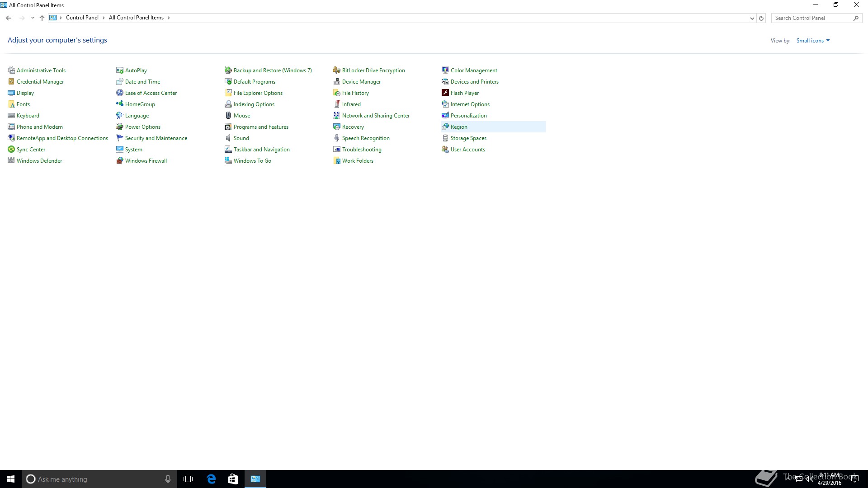Open the Windows Defender icon
The image size is (868, 488).
click(11, 160)
